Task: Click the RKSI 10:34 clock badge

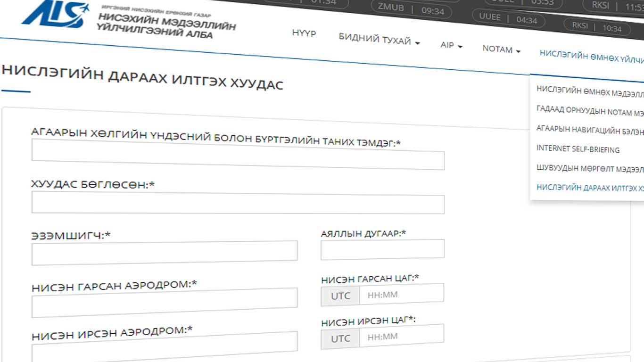Action: click(x=597, y=27)
